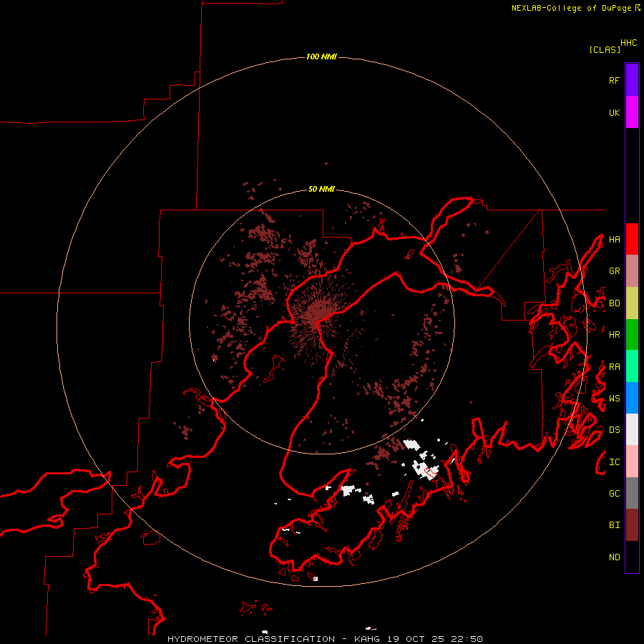Click the "BD" legend label

coord(614,303)
